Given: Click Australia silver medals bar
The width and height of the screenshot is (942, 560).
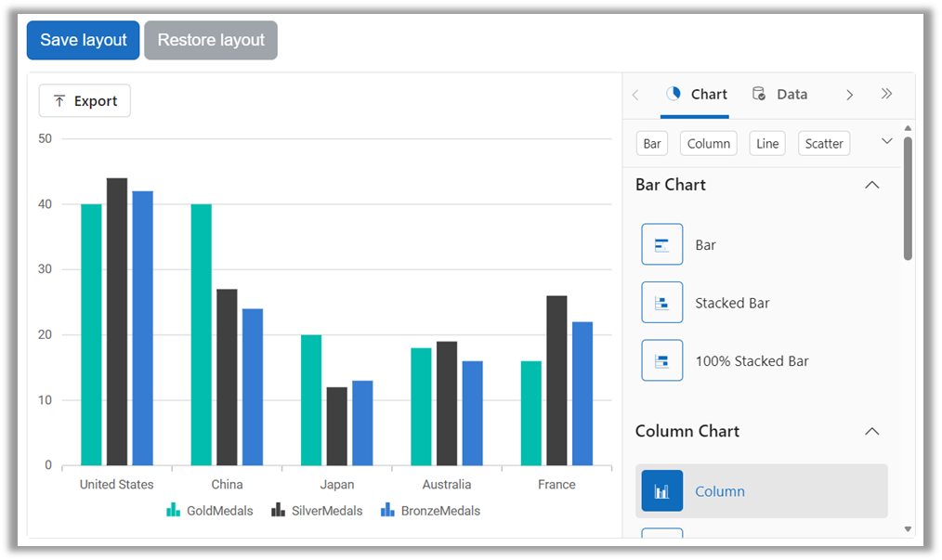Looking at the screenshot, I should point(447,403).
